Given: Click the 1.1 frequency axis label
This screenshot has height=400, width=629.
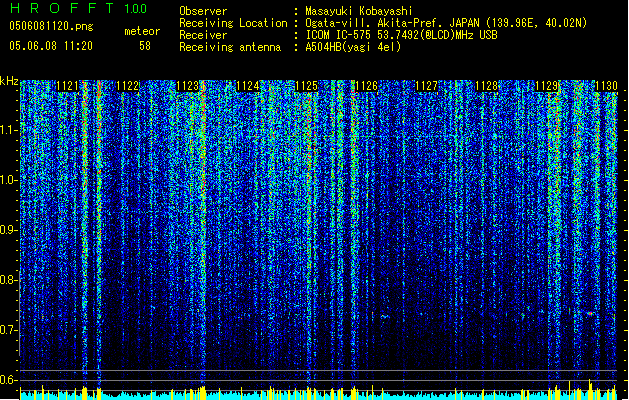Looking at the screenshot, I should pos(9,130).
